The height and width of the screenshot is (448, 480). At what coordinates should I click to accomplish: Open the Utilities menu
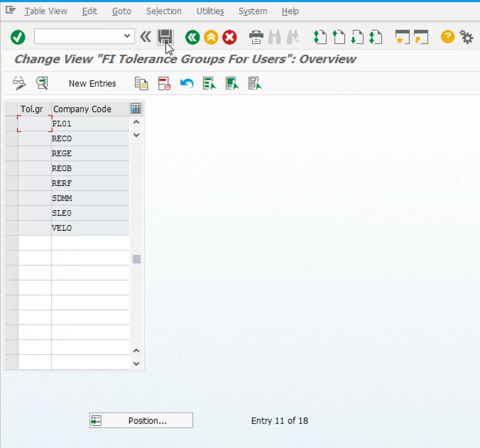(x=210, y=11)
